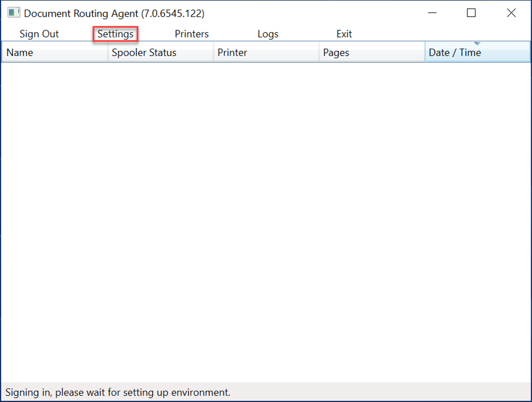Sort documents by the Pages column
This screenshot has width=532, height=402.
[x=371, y=52]
